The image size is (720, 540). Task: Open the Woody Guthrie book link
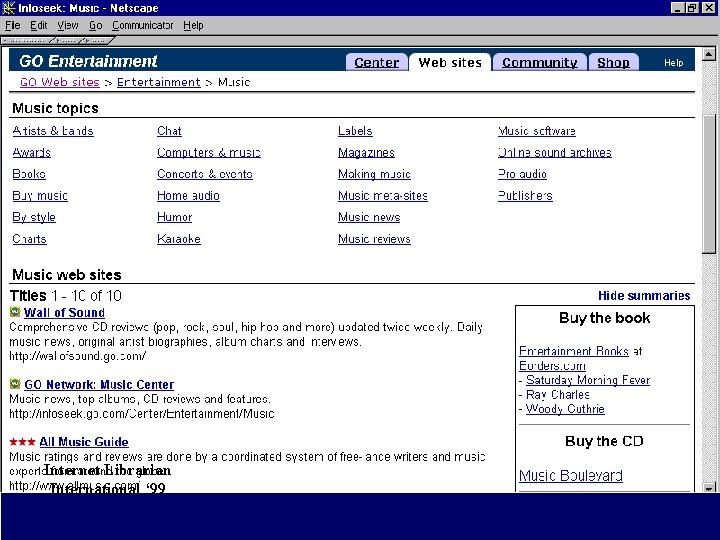pos(565,409)
